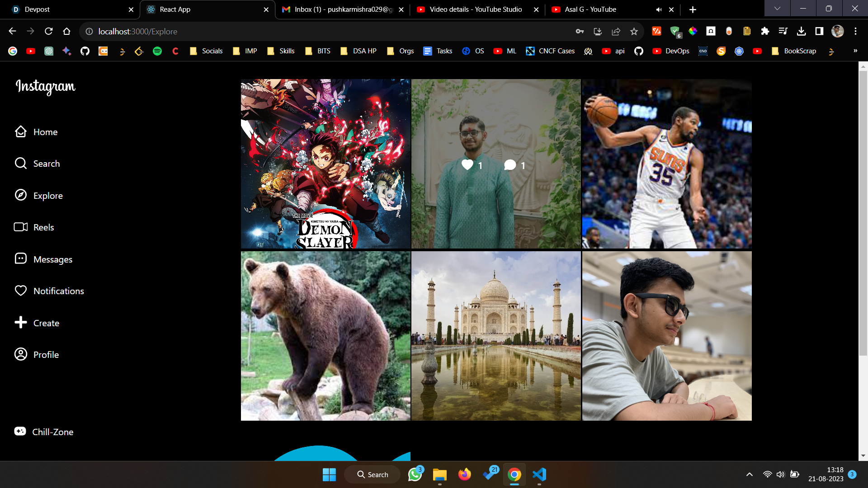This screenshot has width=868, height=488.
Task: Click the Home house icon in sidebar
Action: (x=21, y=131)
